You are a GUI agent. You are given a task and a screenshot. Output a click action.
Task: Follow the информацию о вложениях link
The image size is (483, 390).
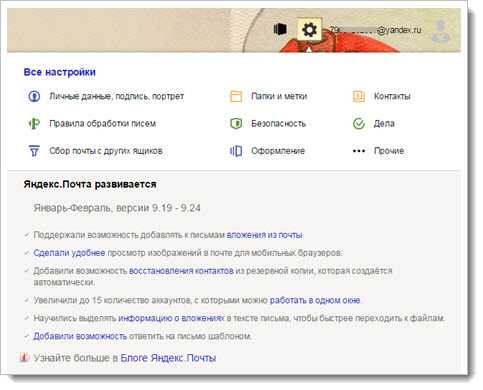pyautogui.click(x=171, y=318)
